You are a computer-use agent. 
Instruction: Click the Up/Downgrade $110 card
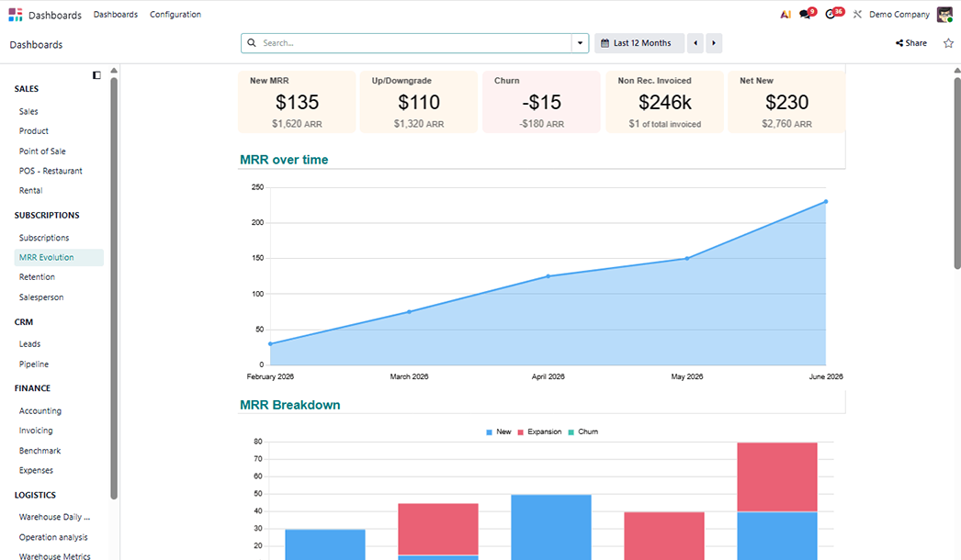pyautogui.click(x=419, y=102)
